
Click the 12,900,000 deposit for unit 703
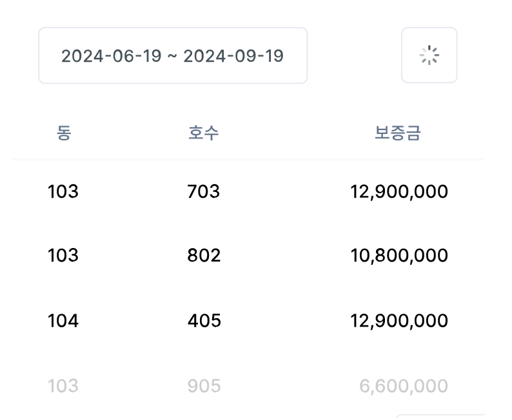(399, 191)
